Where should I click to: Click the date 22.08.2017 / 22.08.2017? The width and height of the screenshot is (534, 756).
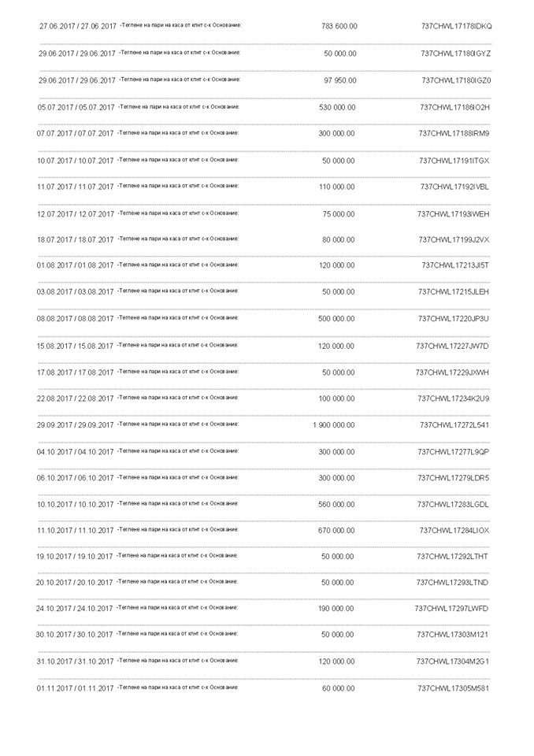point(76,398)
